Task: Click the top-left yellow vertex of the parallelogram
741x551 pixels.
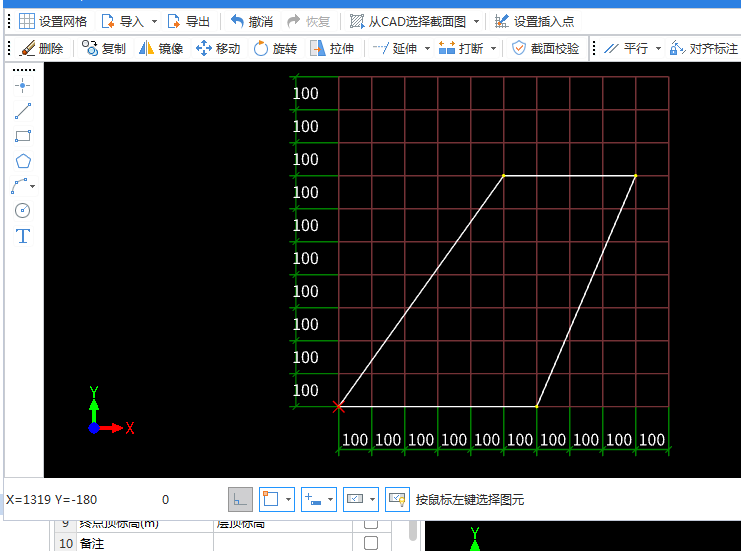Action: coord(503,175)
